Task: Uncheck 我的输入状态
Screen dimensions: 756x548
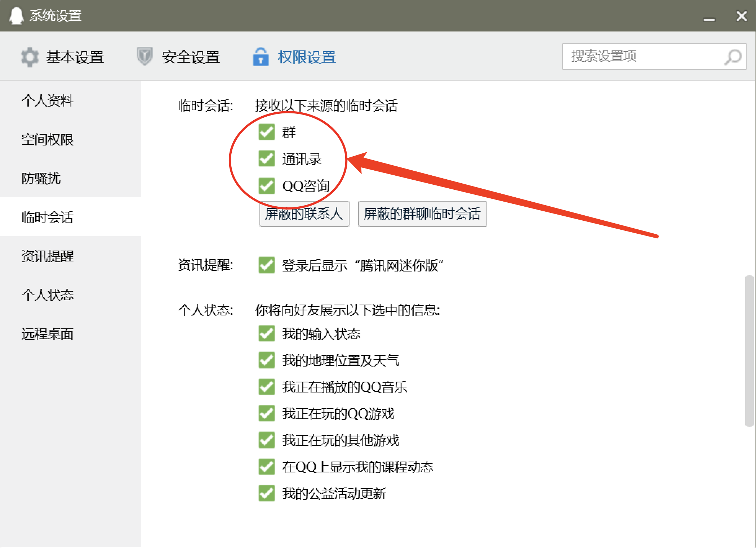Action: coord(267,333)
